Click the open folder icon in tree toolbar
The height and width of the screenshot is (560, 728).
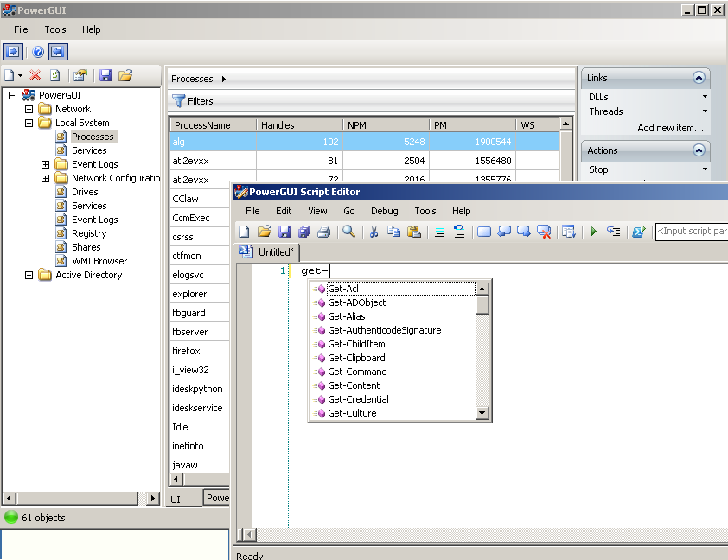click(125, 75)
